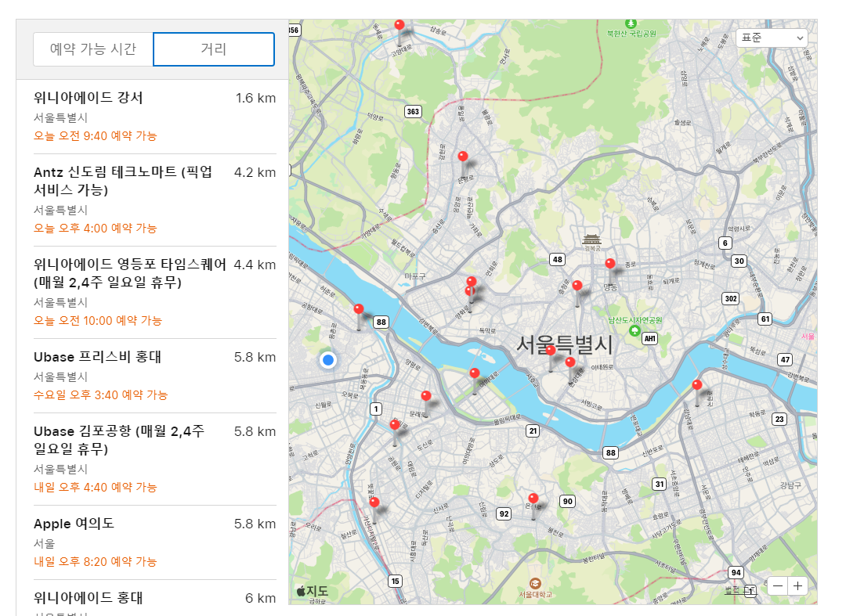This screenshot has height=616, width=846.
Task: Open the 위니아에이드 강서 store entry
Action: 155,117
